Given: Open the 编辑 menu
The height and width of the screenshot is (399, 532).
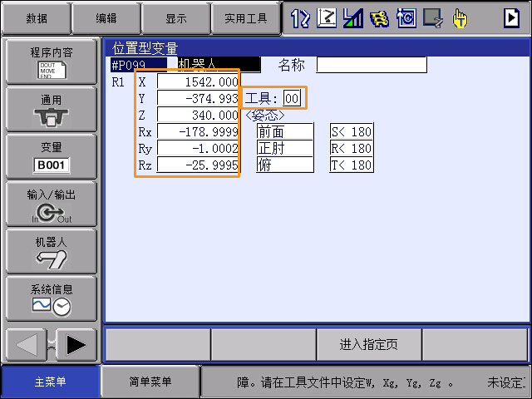Looking at the screenshot, I should tap(106, 18).
